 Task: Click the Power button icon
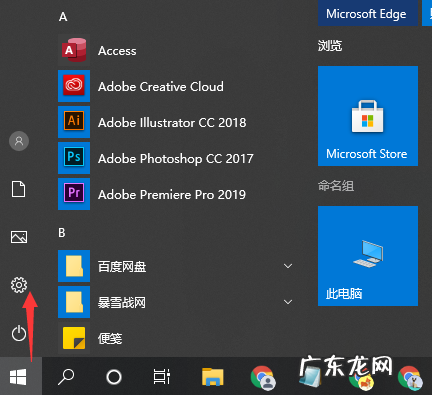coord(19,333)
